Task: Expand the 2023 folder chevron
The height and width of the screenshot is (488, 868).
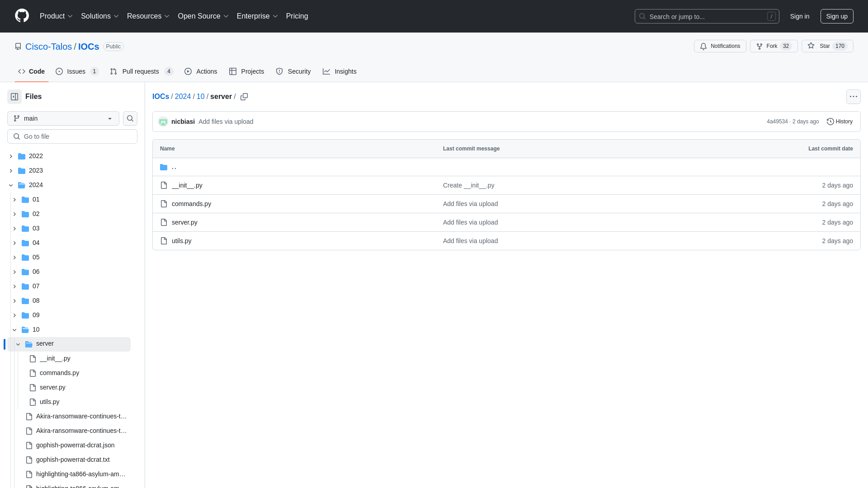Action: (11, 171)
